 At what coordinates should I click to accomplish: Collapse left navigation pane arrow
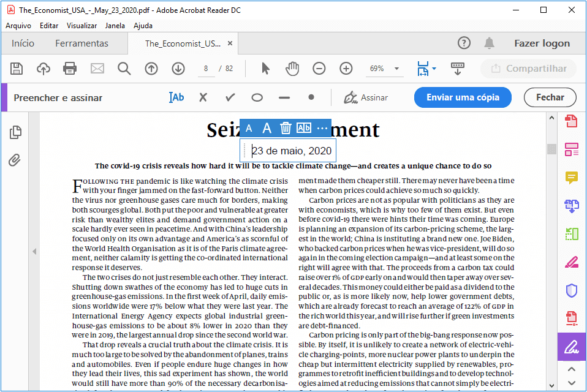point(34,251)
